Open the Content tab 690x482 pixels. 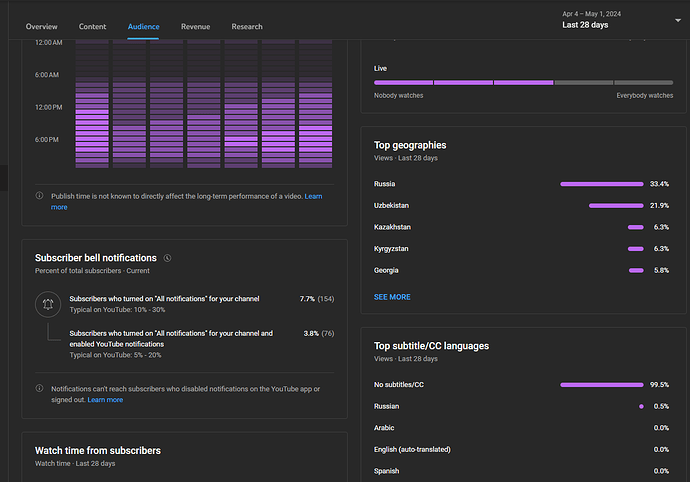coord(93,26)
